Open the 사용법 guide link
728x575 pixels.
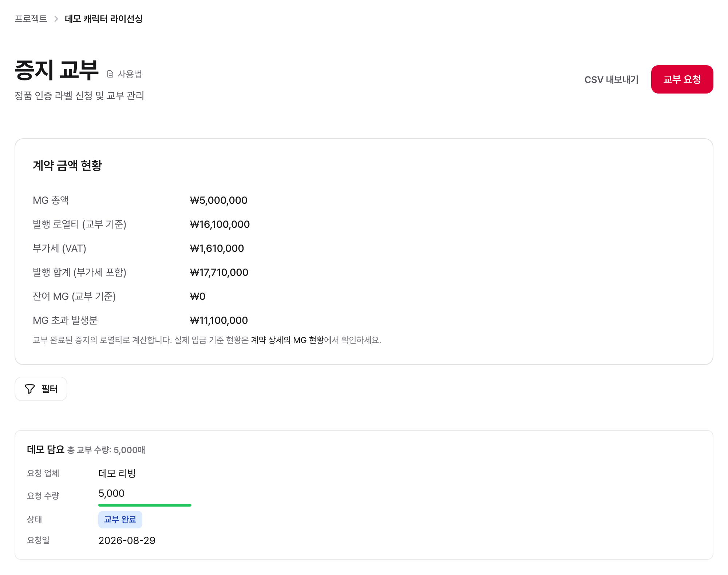point(130,74)
